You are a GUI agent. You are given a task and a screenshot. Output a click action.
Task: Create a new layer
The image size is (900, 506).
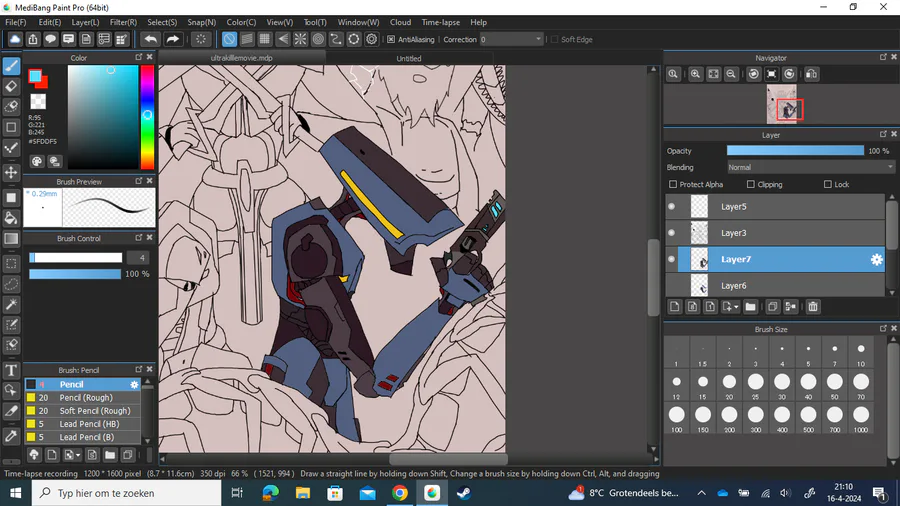pos(674,307)
